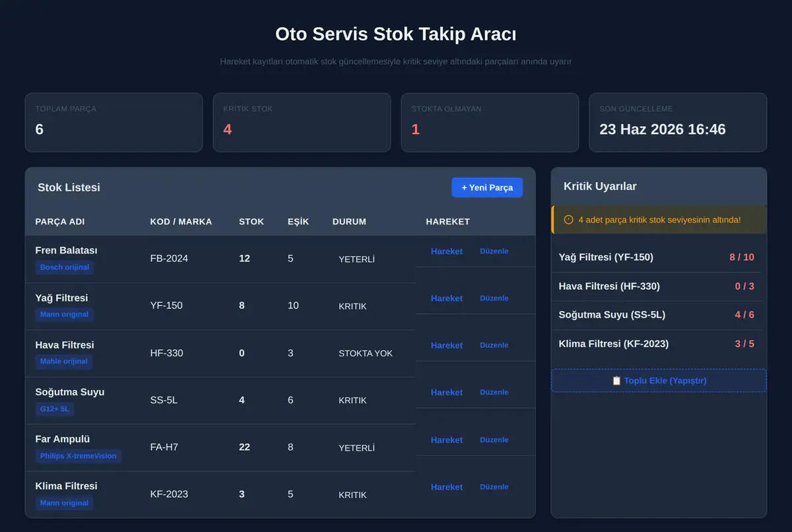Click the Kritik Uyarılar heading
This screenshot has height=532, width=792.
point(600,186)
